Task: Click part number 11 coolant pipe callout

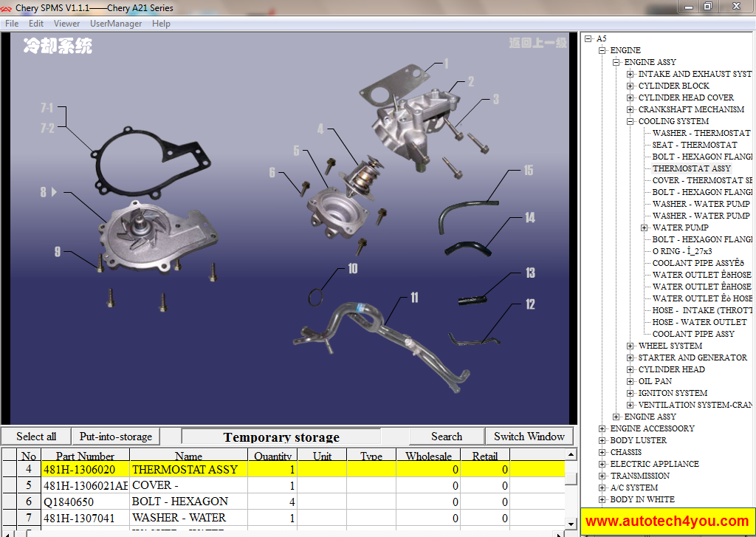Action: point(414,297)
